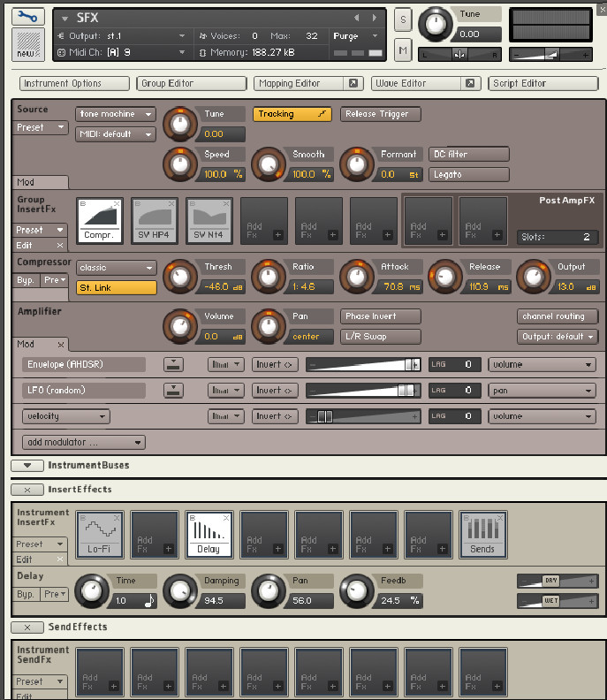The width and height of the screenshot is (607, 700).
Task: Open Wave Editor in external window icon
Action: [470, 83]
